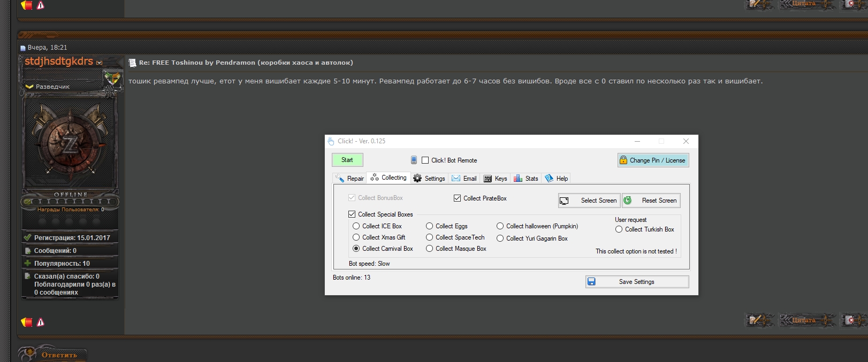Select the Collect Eggs radio option

(x=429, y=226)
